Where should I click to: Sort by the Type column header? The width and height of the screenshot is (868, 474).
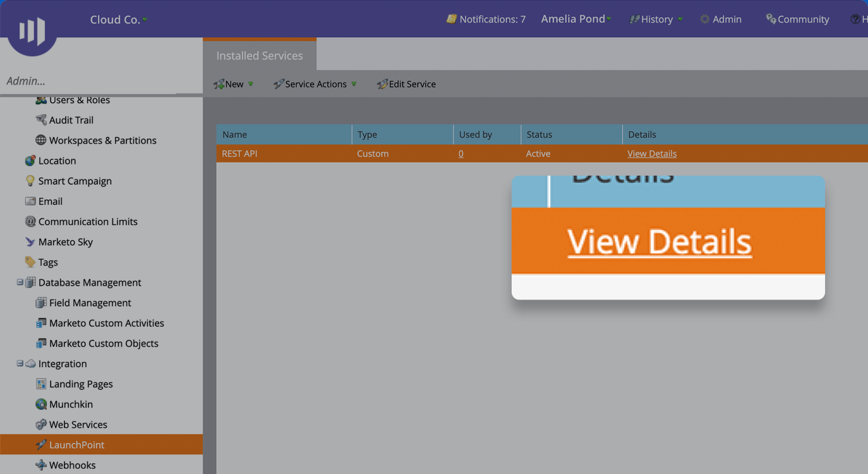click(x=402, y=135)
